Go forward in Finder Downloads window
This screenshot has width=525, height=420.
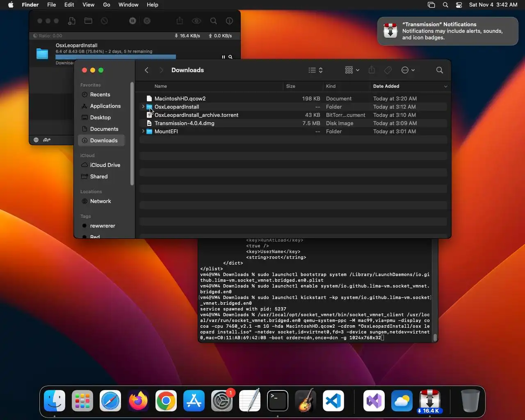click(161, 70)
